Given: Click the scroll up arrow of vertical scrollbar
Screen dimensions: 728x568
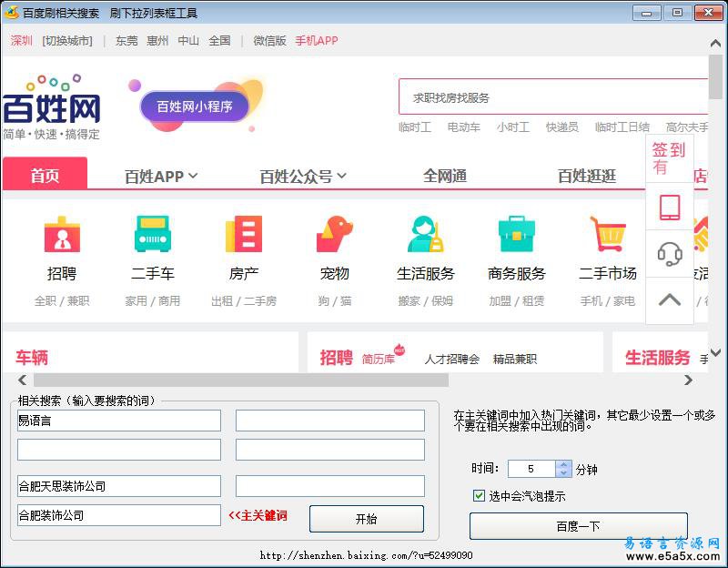Looking at the screenshot, I should (x=715, y=43).
